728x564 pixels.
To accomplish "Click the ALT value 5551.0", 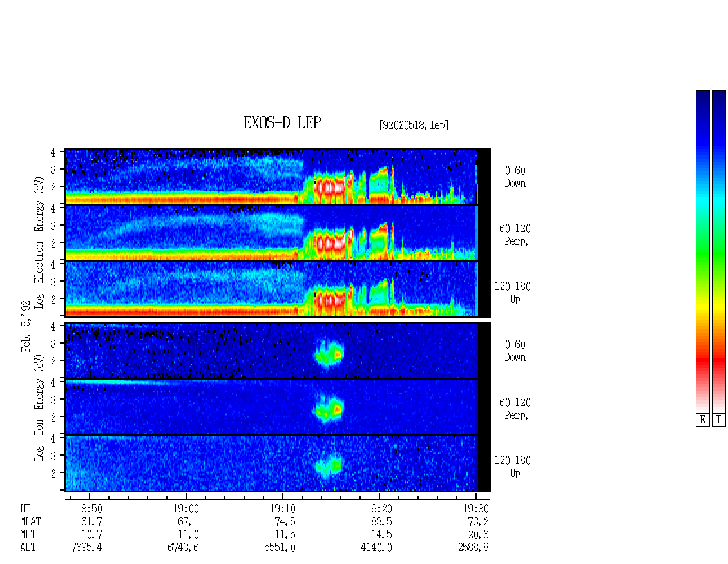I will pyautogui.click(x=280, y=548).
